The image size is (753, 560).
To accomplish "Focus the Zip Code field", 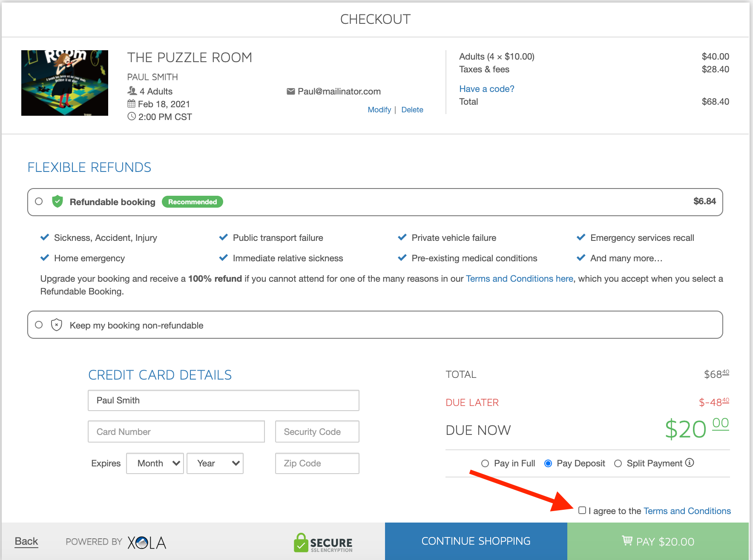I will [317, 463].
